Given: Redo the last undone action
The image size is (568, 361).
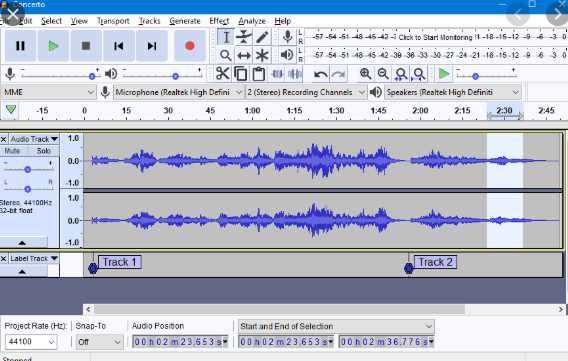Looking at the screenshot, I should (338, 74).
